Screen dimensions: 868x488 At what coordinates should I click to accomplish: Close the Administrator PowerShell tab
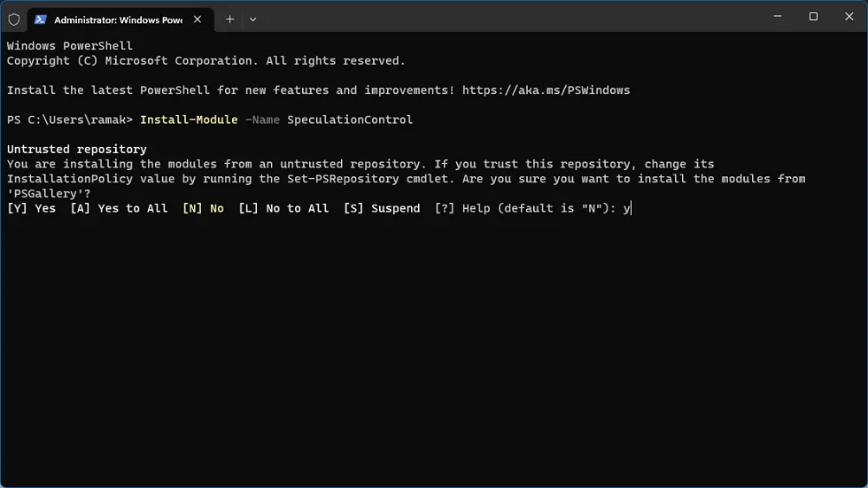pyautogui.click(x=198, y=19)
